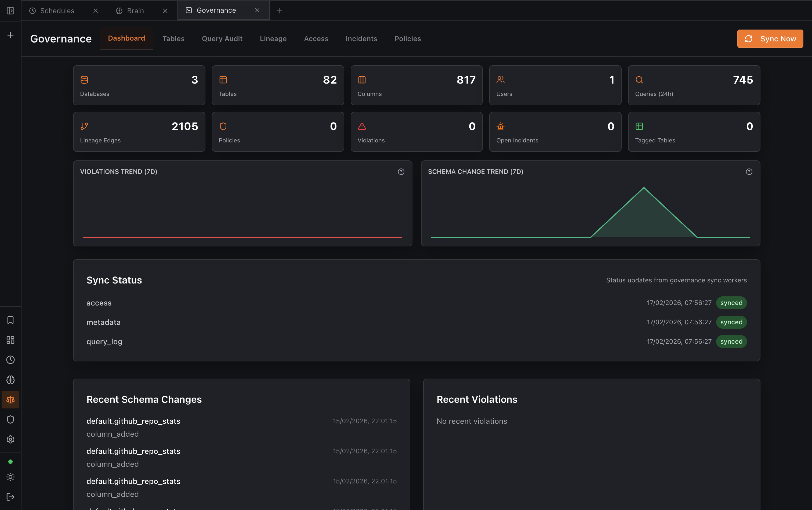Expand the sidebar with the panel toggle
Viewport: 812px width, 510px height.
point(10,10)
